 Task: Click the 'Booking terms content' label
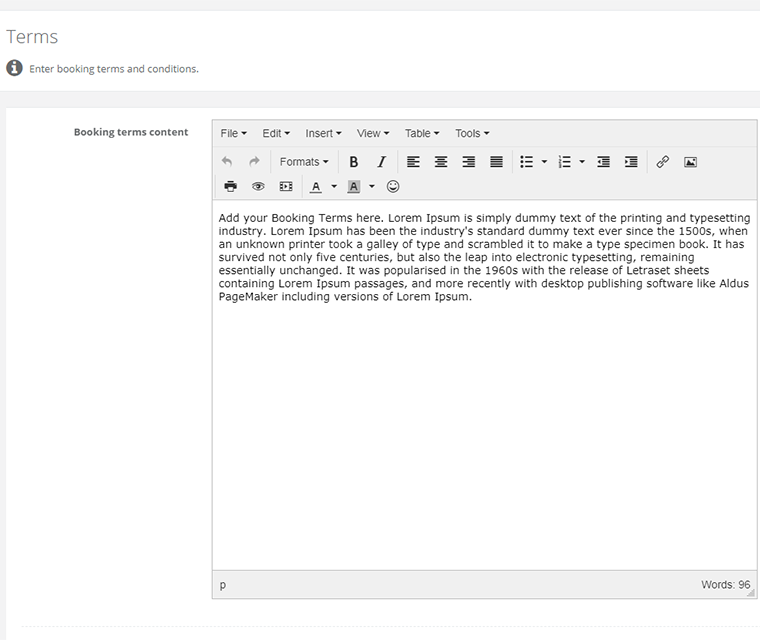(131, 132)
